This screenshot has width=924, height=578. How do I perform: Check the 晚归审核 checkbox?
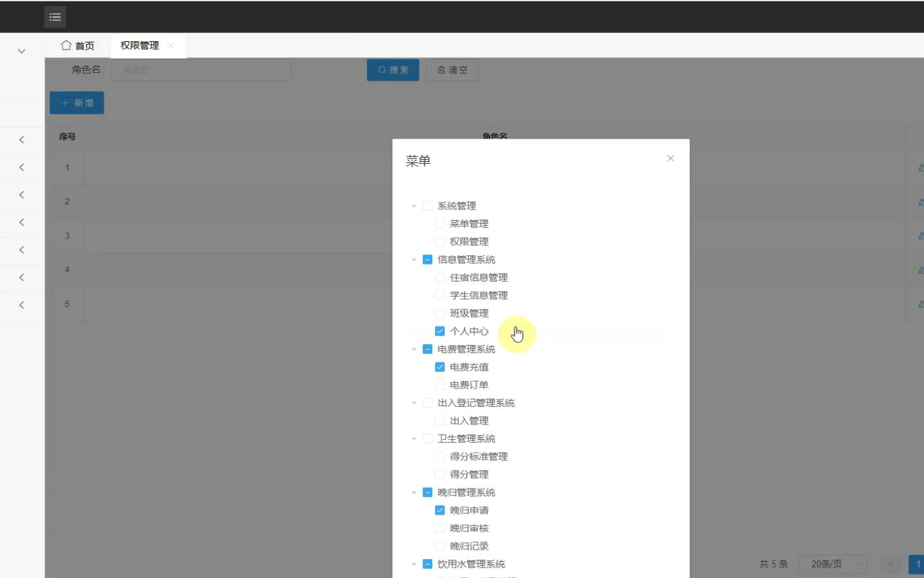[x=440, y=528]
